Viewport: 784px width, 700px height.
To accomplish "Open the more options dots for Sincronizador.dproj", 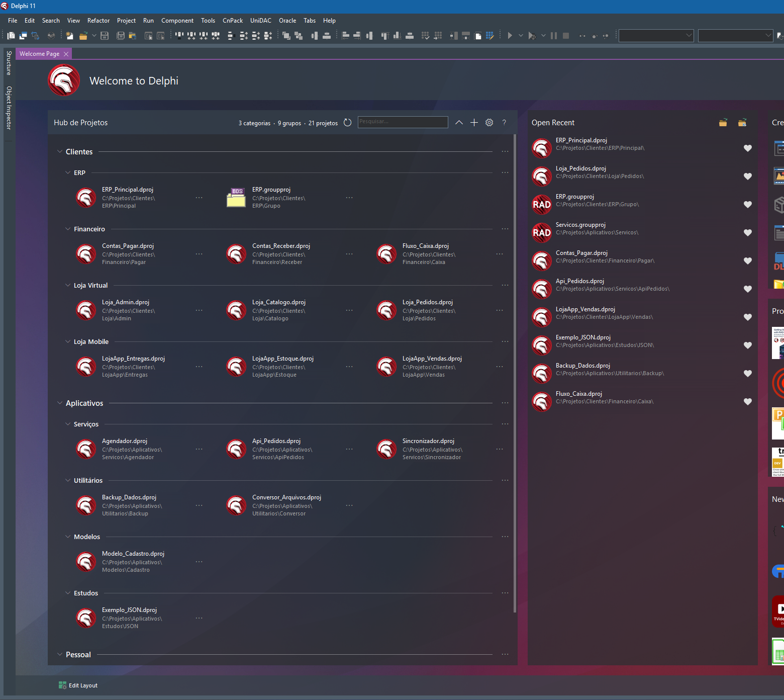I will [500, 449].
